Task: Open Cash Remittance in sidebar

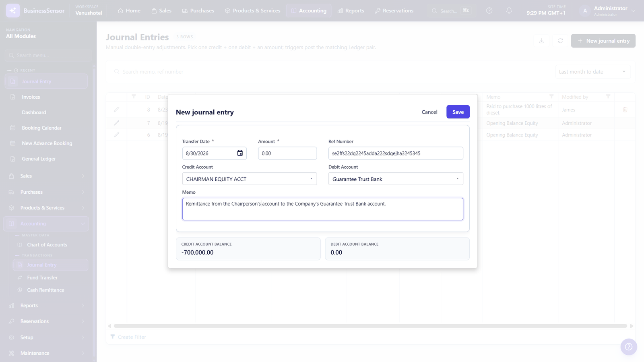Action: (x=45, y=290)
